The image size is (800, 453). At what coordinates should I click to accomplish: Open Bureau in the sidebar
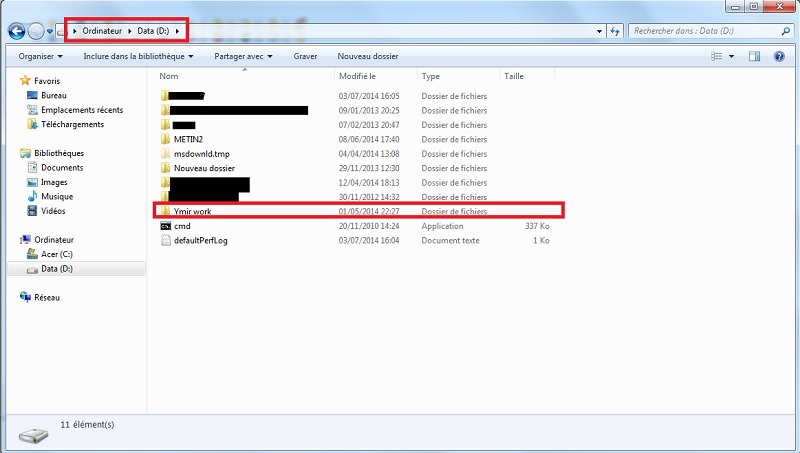point(54,95)
